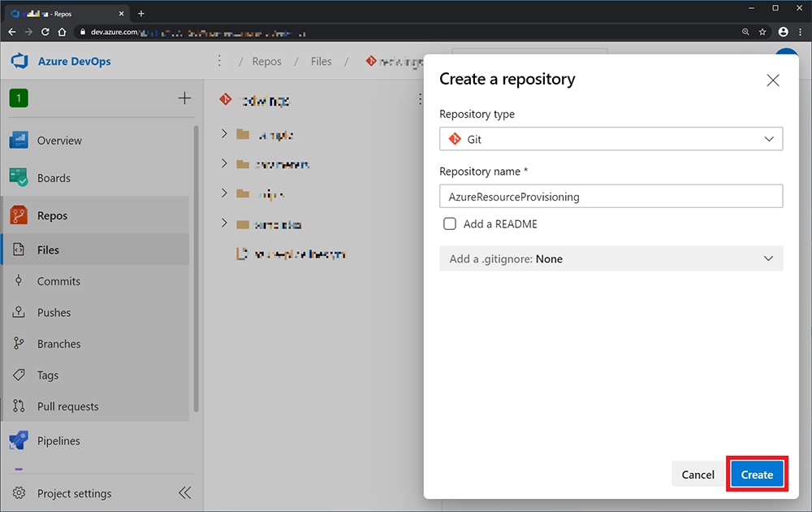Screen dimensions: 812x512
Task: Click the Repository name input field
Action: tap(611, 197)
